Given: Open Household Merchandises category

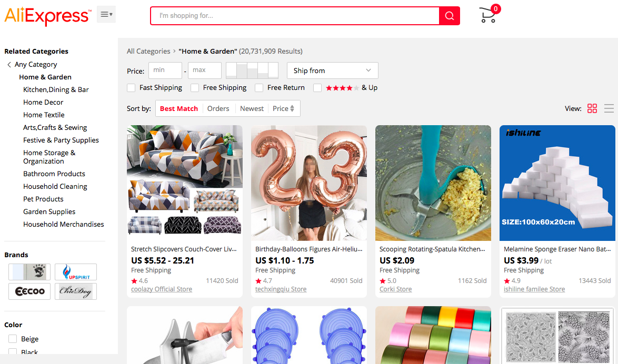Looking at the screenshot, I should coord(64,224).
